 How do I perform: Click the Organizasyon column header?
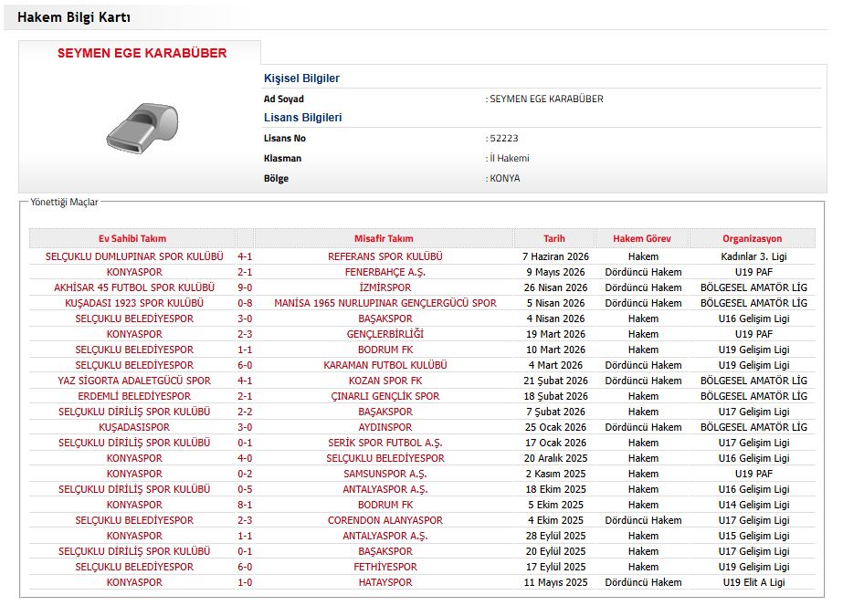click(753, 238)
